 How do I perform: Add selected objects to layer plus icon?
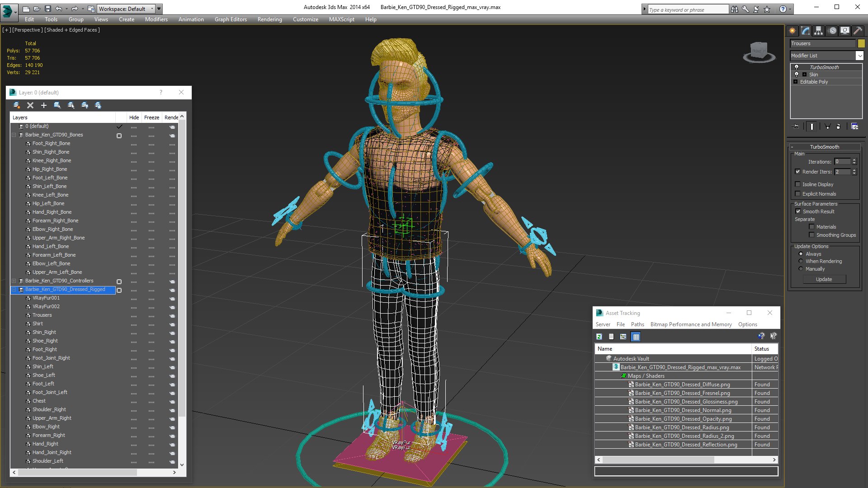(x=44, y=105)
